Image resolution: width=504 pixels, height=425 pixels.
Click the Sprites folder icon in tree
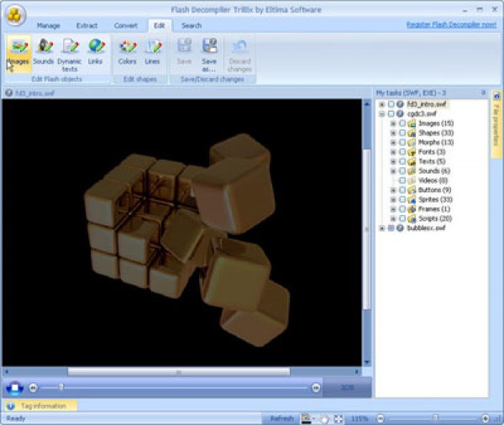coord(412,200)
